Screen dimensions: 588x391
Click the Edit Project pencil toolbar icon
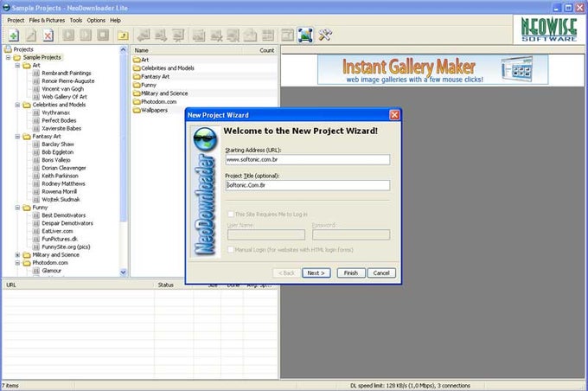31,35
